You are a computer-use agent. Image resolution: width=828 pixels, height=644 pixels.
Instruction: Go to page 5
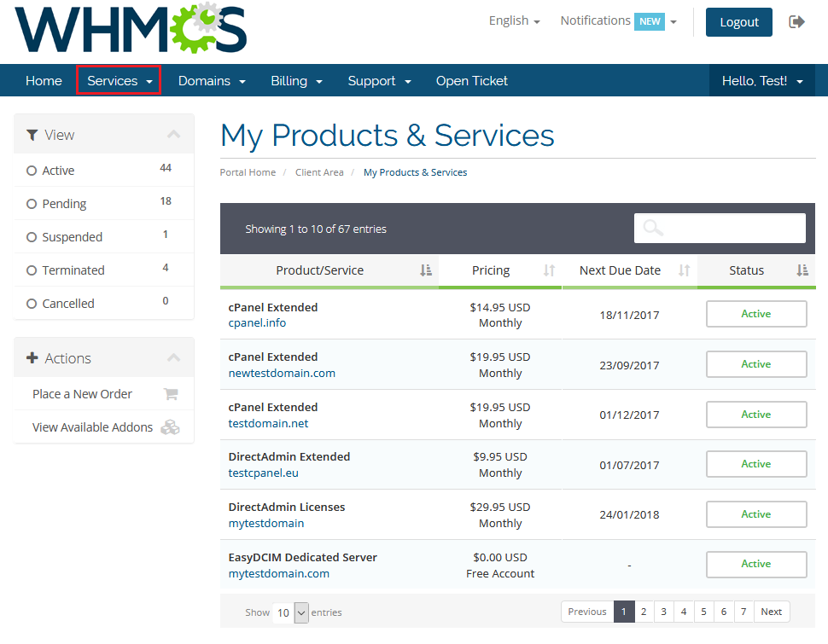coord(704,612)
